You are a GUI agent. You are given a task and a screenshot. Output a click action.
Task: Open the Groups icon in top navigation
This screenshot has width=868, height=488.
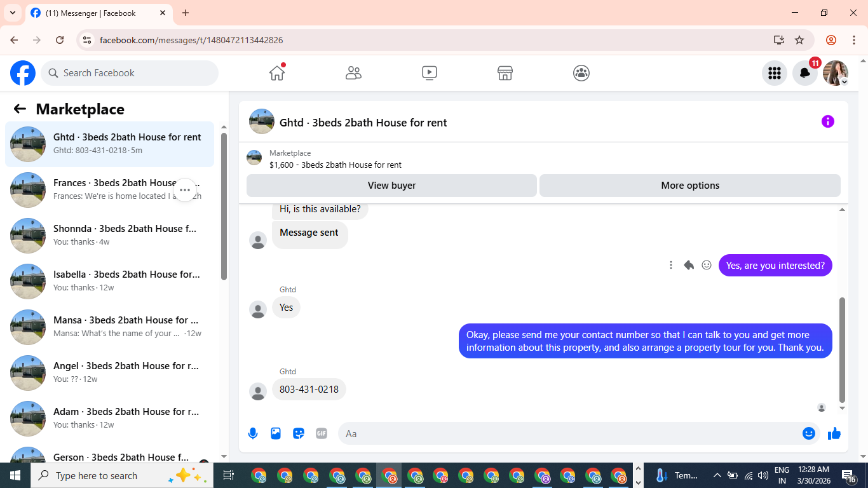coord(581,73)
